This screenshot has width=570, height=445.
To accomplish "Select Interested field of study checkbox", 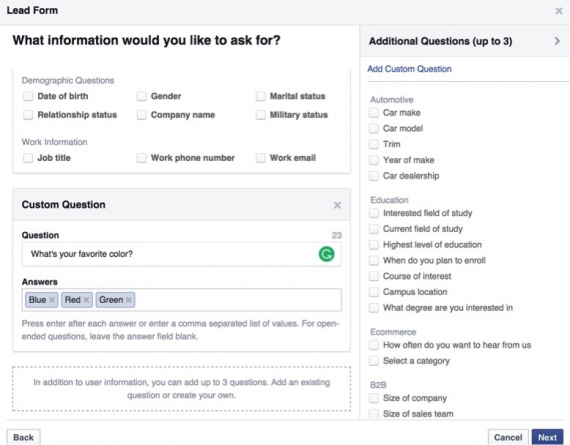I will click(x=374, y=213).
